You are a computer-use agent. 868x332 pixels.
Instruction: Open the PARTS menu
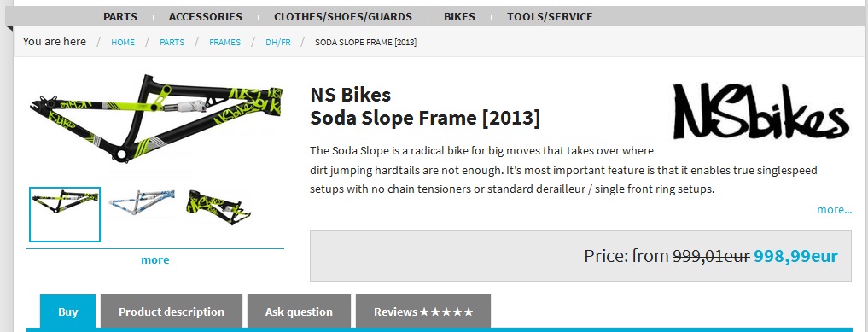(x=120, y=16)
